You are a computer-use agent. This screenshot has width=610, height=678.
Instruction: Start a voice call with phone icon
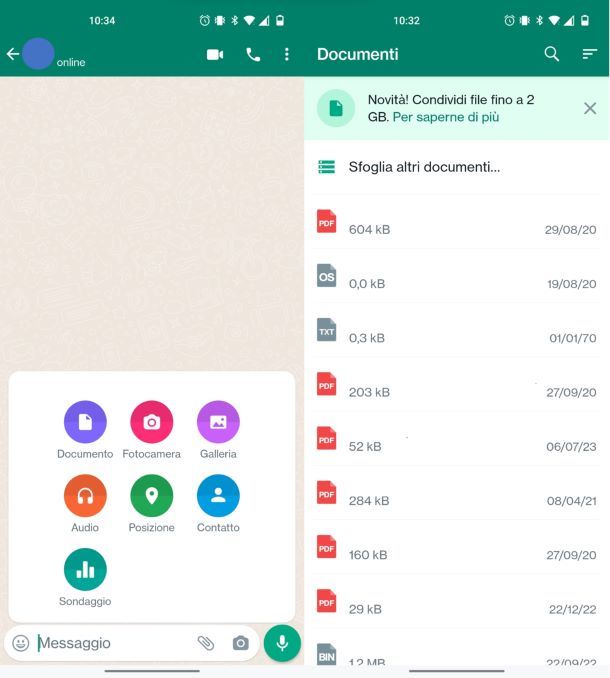pos(253,54)
